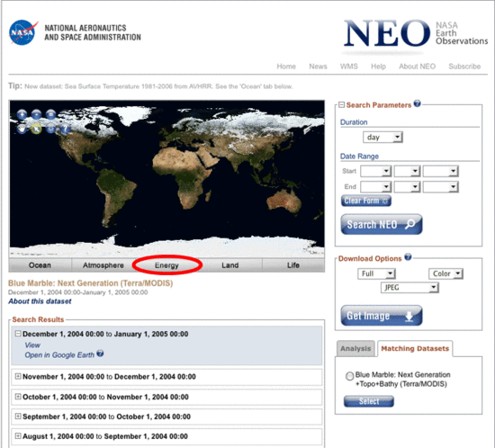Open About NEO page
Image resolution: width=495 pixels, height=448 pixels.
click(x=417, y=67)
